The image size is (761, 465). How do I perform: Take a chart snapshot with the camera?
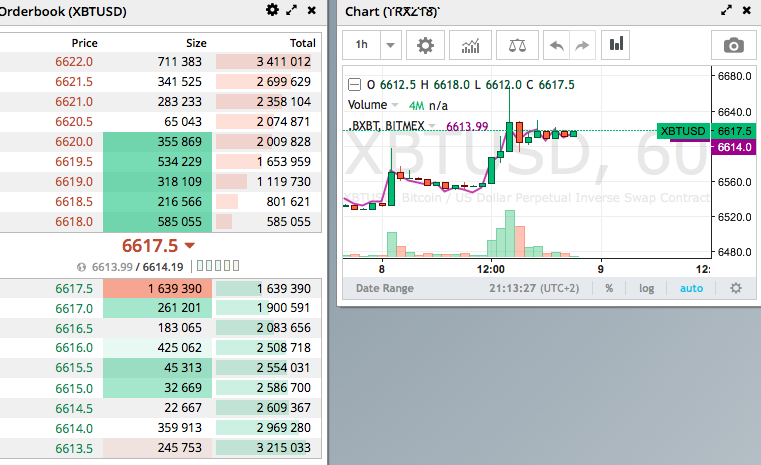[x=733, y=45]
